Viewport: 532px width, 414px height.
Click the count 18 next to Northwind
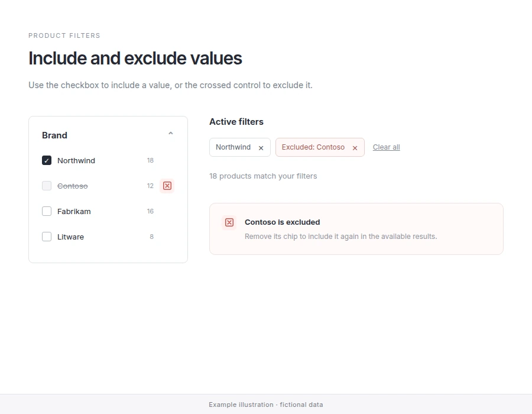tap(150, 160)
